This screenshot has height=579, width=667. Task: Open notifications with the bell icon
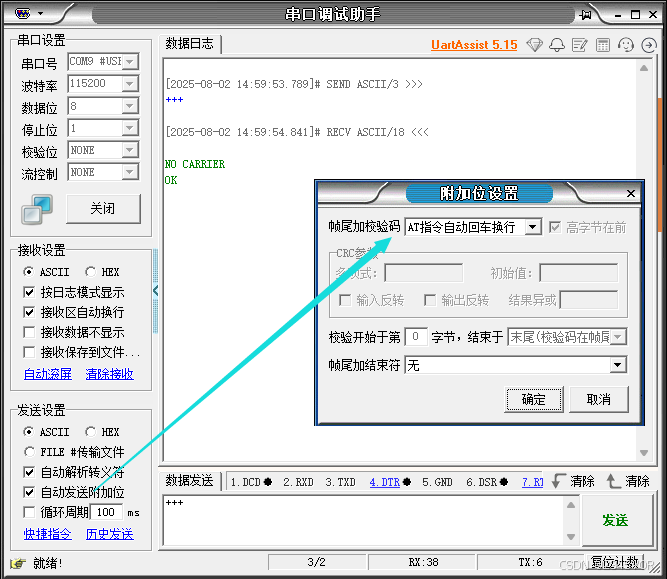pos(557,45)
